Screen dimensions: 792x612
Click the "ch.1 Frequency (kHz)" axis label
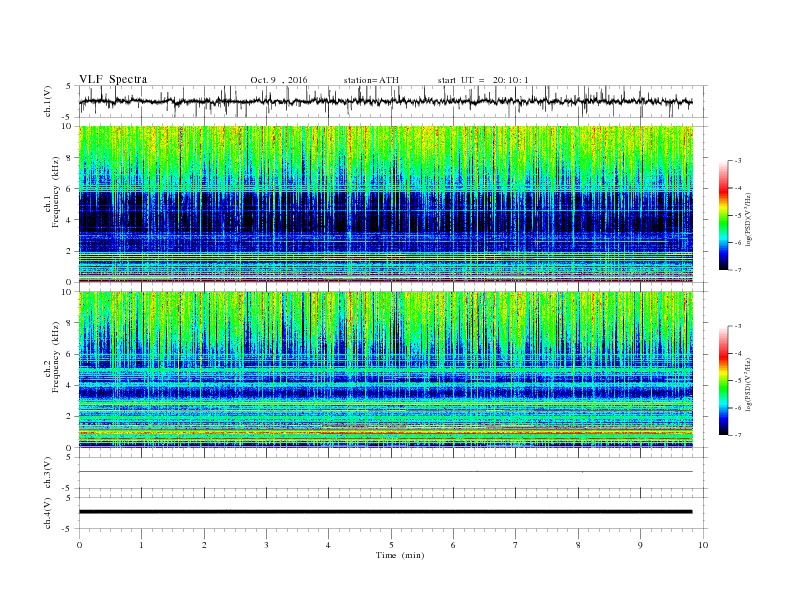coord(52,205)
